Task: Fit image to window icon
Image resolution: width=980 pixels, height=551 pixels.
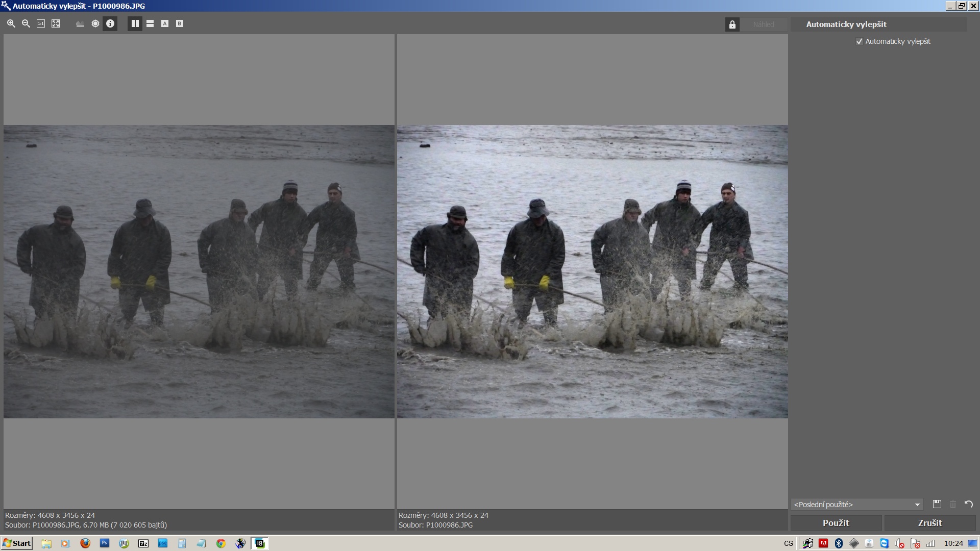Action: click(x=56, y=24)
